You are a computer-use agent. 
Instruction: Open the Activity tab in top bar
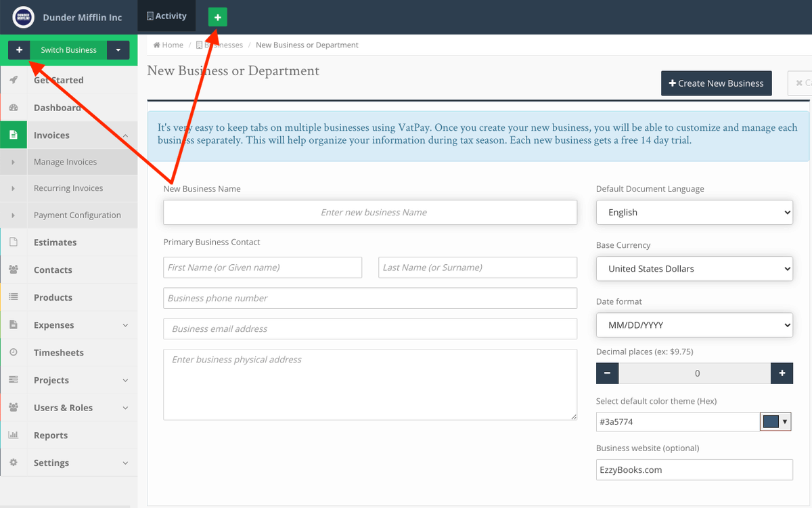[166, 16]
